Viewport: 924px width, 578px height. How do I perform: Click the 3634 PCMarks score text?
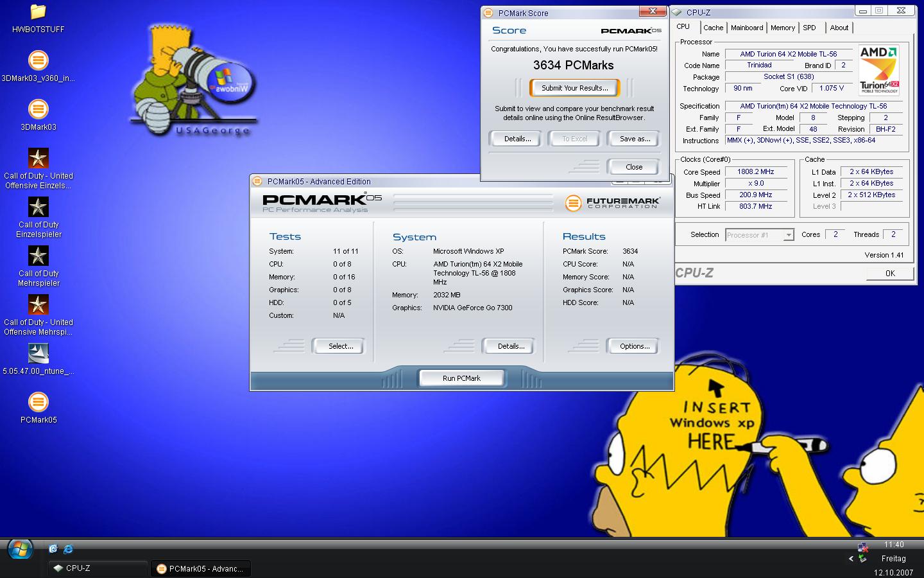tap(573, 65)
